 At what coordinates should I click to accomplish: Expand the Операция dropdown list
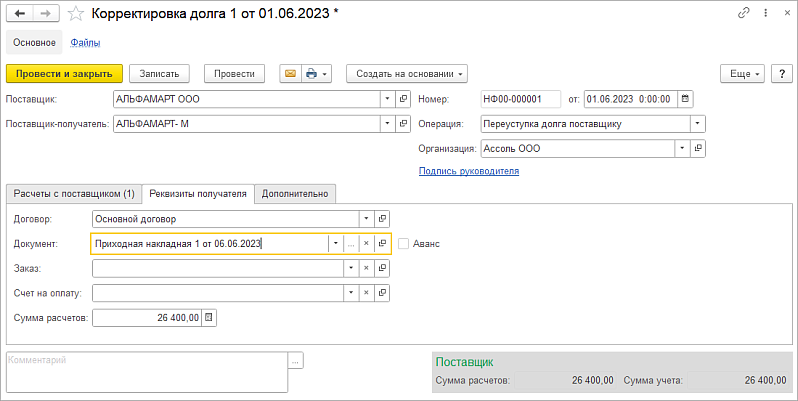[x=697, y=124]
